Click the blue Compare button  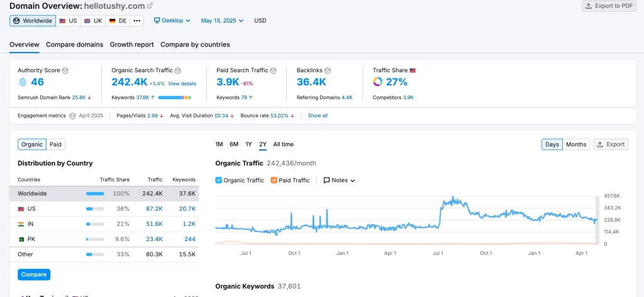(34, 274)
